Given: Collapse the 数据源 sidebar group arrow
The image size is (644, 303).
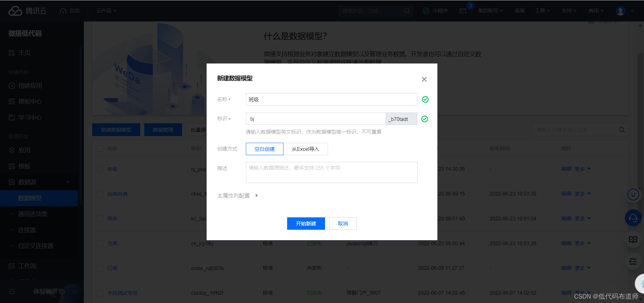Looking at the screenshot, I should click(67, 182).
